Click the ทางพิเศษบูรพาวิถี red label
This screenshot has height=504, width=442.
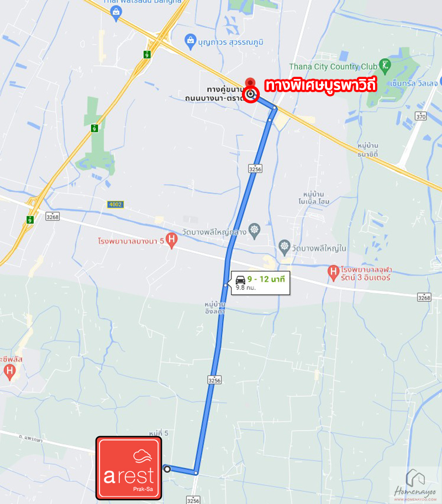tap(320, 86)
